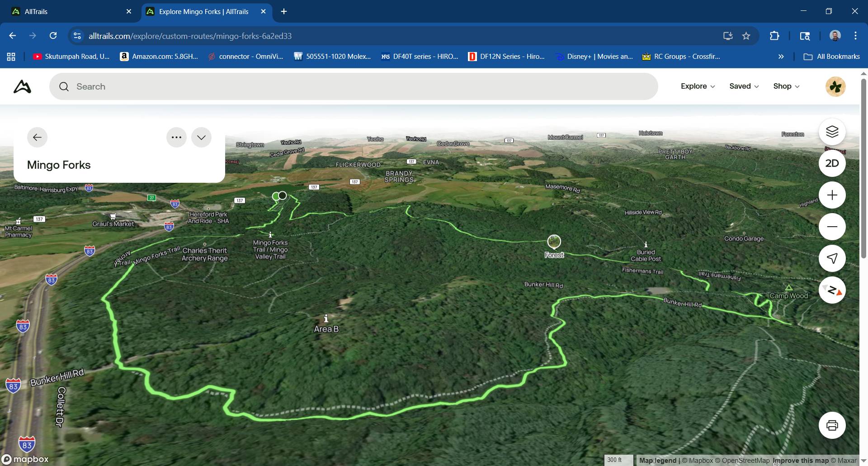868x466 pixels.
Task: Open the Saved dropdown menu
Action: (x=744, y=86)
